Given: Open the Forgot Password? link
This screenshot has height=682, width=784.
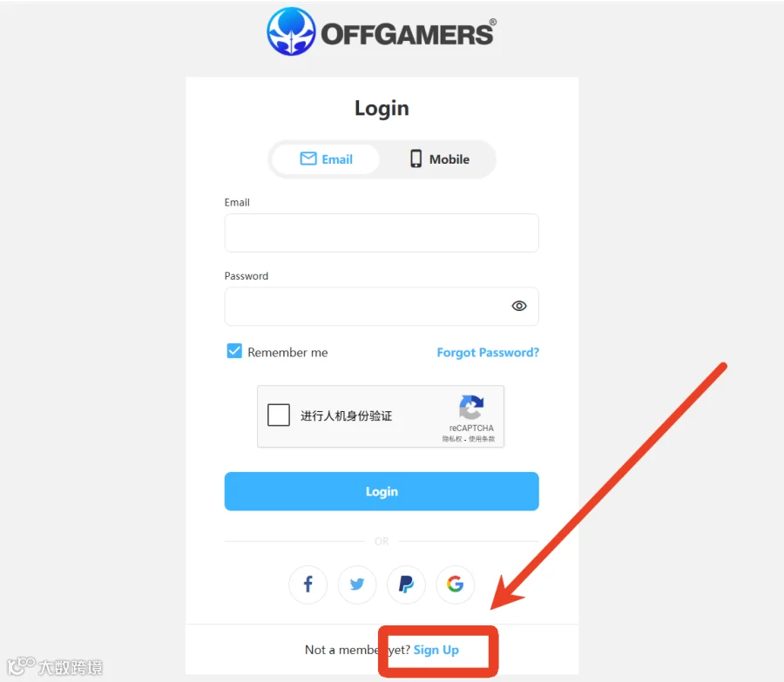Looking at the screenshot, I should point(488,353).
